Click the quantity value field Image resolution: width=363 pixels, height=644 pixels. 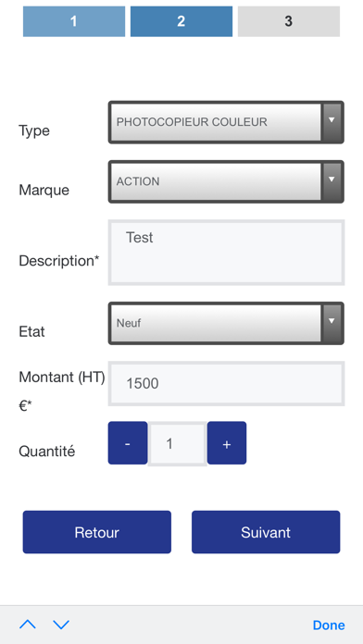[177, 443]
